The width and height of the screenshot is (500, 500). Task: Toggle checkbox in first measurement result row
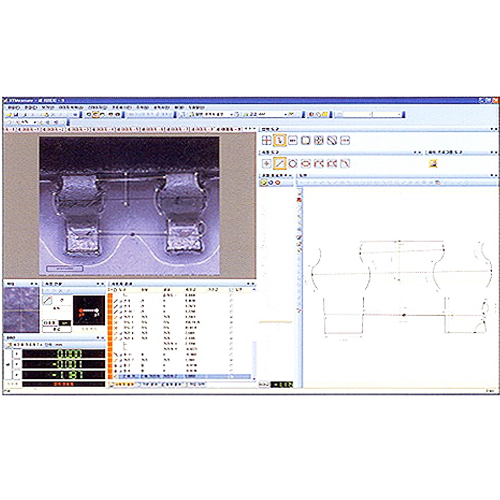231,295
